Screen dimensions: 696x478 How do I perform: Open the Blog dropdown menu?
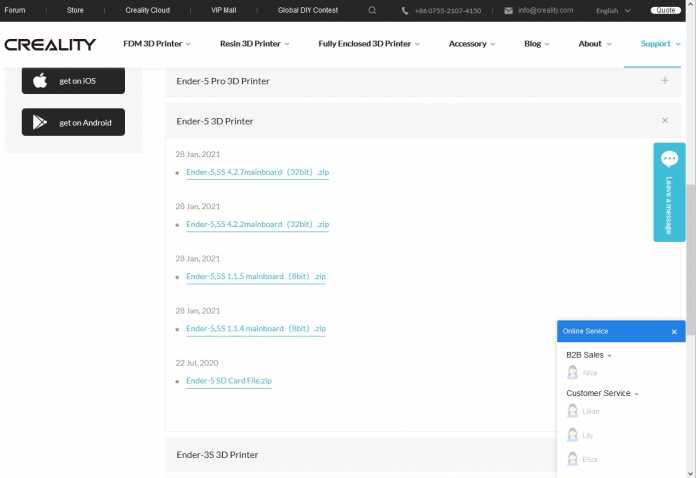pyautogui.click(x=537, y=44)
